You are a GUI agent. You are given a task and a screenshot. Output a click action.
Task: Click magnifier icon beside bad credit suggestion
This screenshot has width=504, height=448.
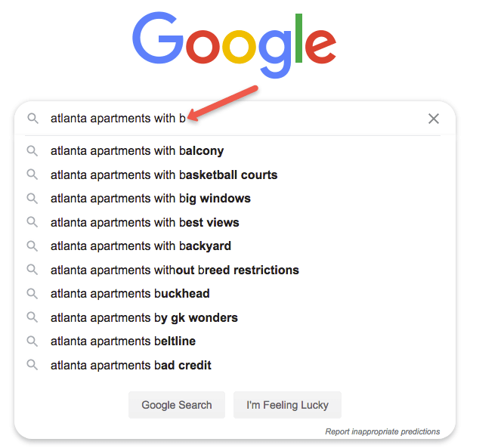[x=32, y=365]
